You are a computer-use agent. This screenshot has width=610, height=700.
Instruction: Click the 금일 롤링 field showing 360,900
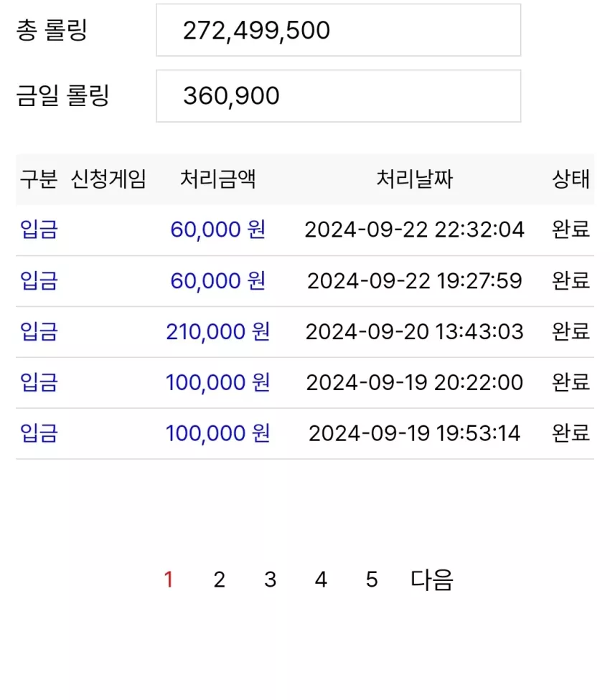[x=338, y=96]
